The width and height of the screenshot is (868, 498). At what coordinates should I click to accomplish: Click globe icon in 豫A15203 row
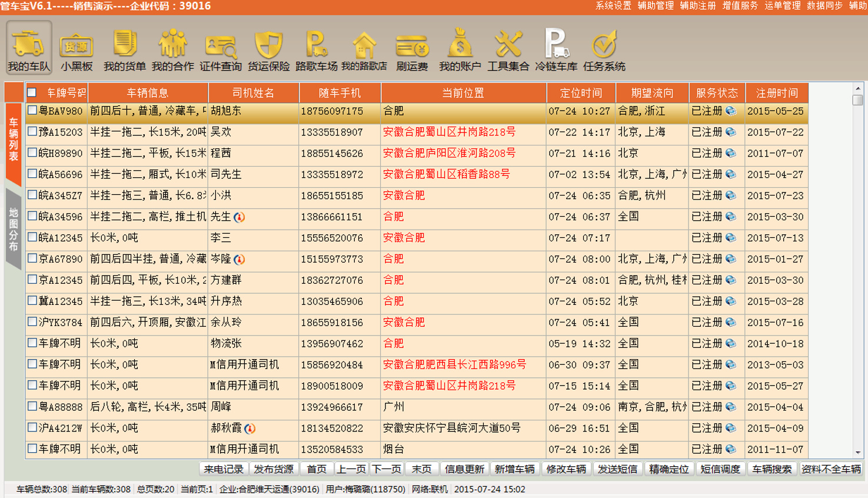[x=730, y=132]
